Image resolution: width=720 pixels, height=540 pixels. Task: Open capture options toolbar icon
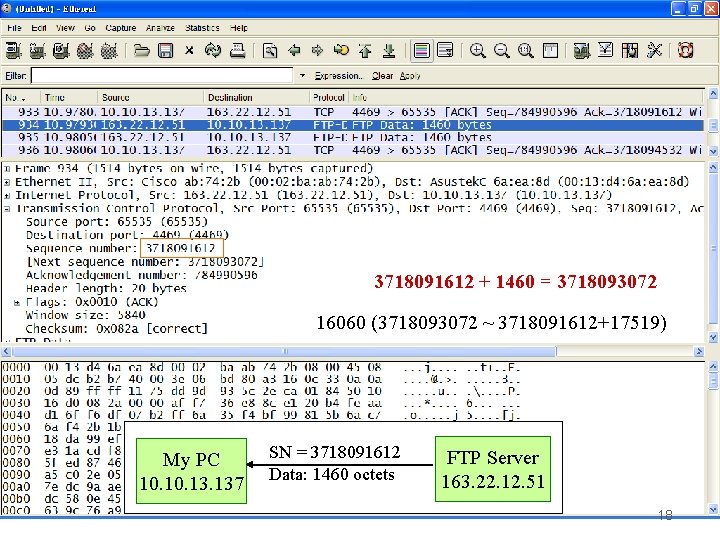click(x=37, y=50)
